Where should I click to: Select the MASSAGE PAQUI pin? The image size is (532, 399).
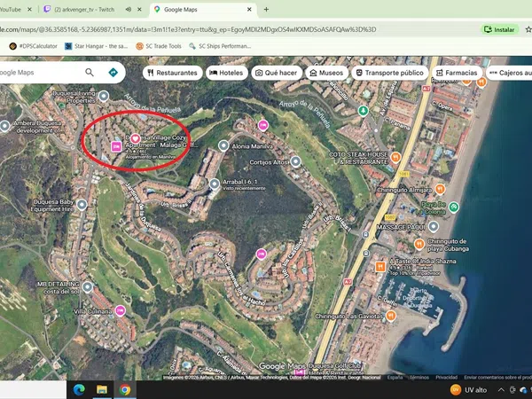point(434,227)
